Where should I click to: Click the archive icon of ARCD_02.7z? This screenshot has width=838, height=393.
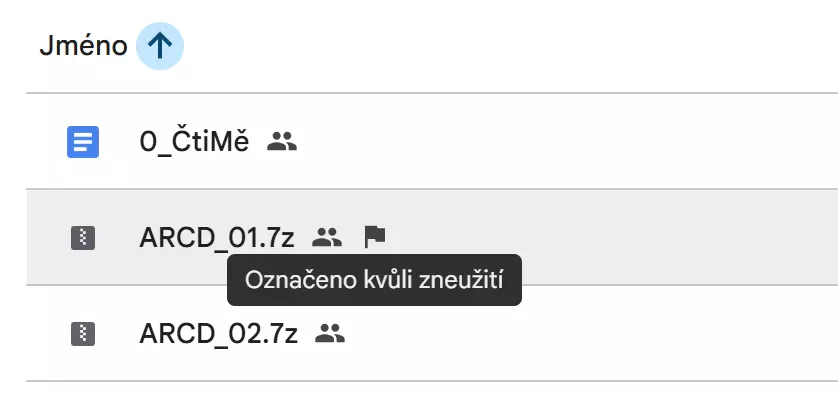[x=83, y=334]
